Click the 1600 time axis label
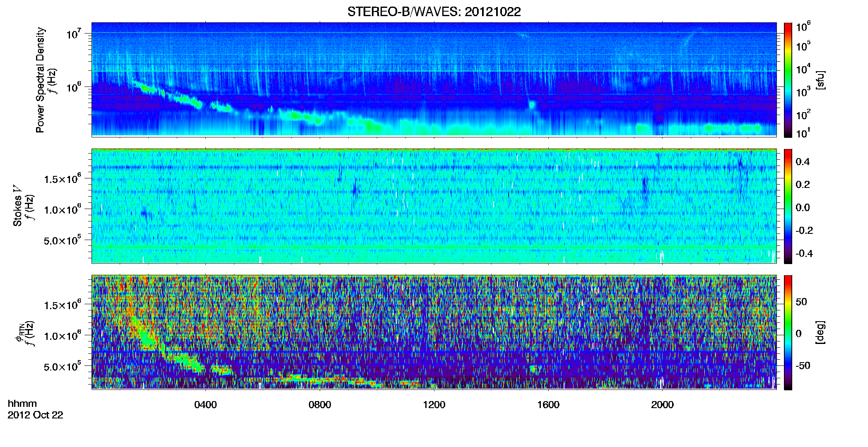Image resolution: width=868 pixels, height=447 pixels. click(x=548, y=404)
